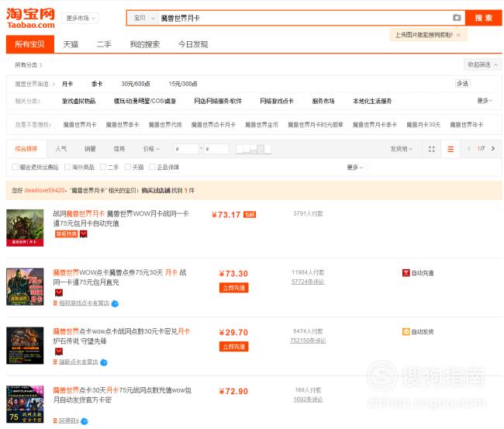The width and height of the screenshot is (504, 429).
Task: Toggle the 二手 filter checkbox
Action: (x=103, y=167)
